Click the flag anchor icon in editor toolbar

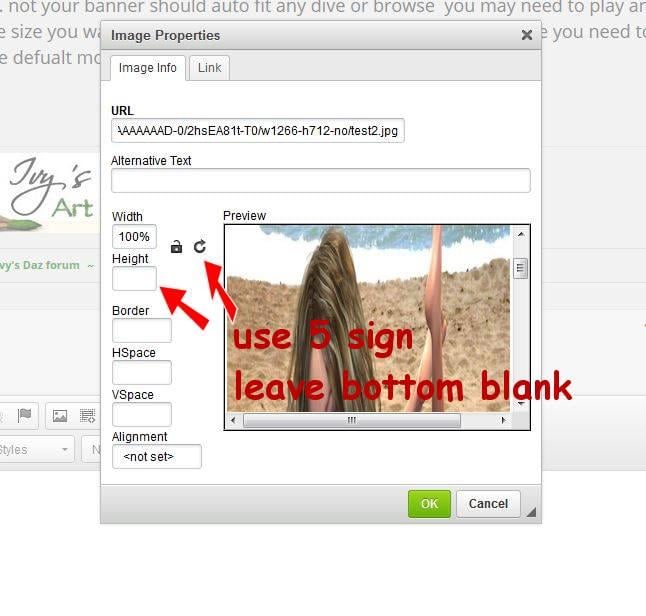(24, 415)
